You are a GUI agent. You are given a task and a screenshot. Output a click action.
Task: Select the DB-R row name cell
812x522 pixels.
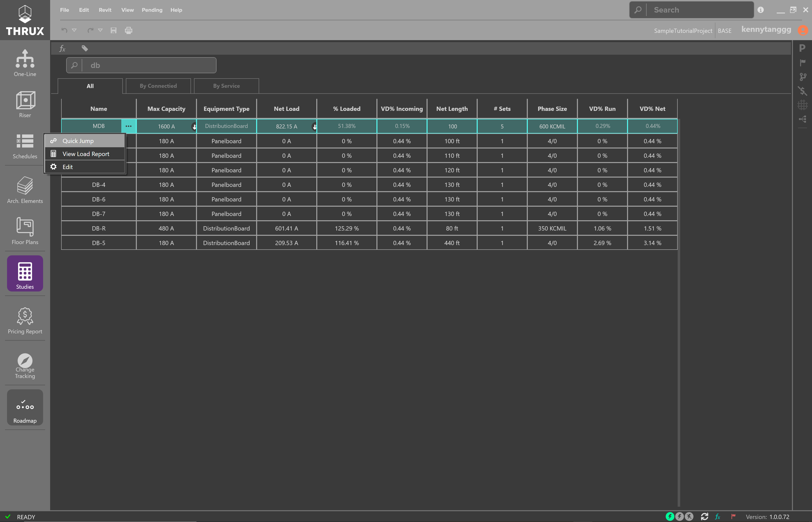click(98, 229)
